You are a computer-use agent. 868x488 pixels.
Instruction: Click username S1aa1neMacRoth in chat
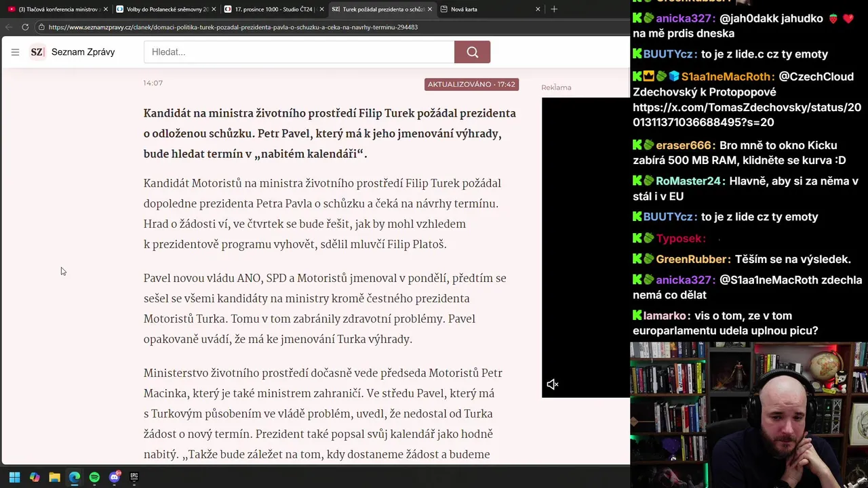click(x=727, y=77)
